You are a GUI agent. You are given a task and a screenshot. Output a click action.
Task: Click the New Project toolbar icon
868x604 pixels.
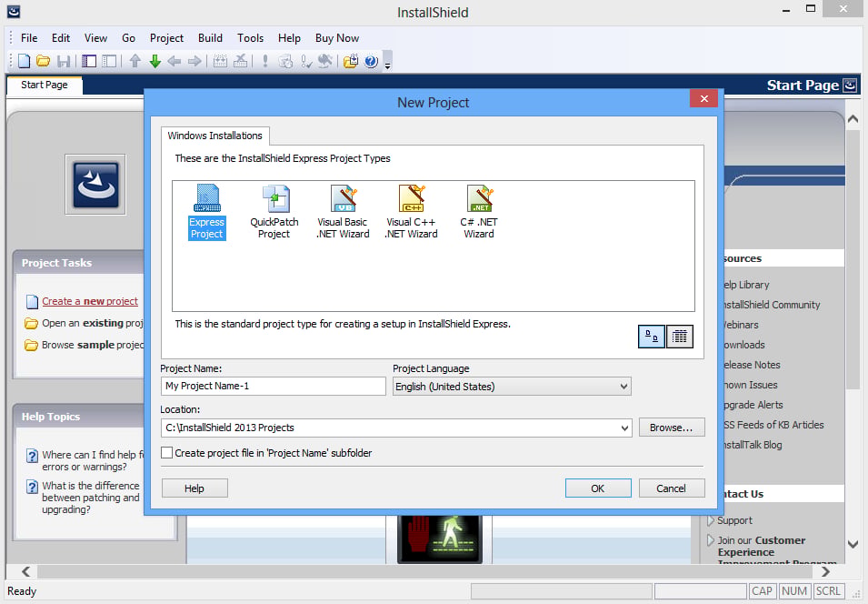(x=24, y=61)
